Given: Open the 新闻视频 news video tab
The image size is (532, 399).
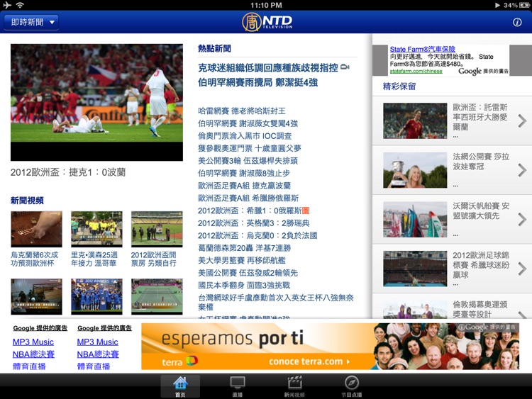Looking at the screenshot, I should pyautogui.click(x=294, y=386).
